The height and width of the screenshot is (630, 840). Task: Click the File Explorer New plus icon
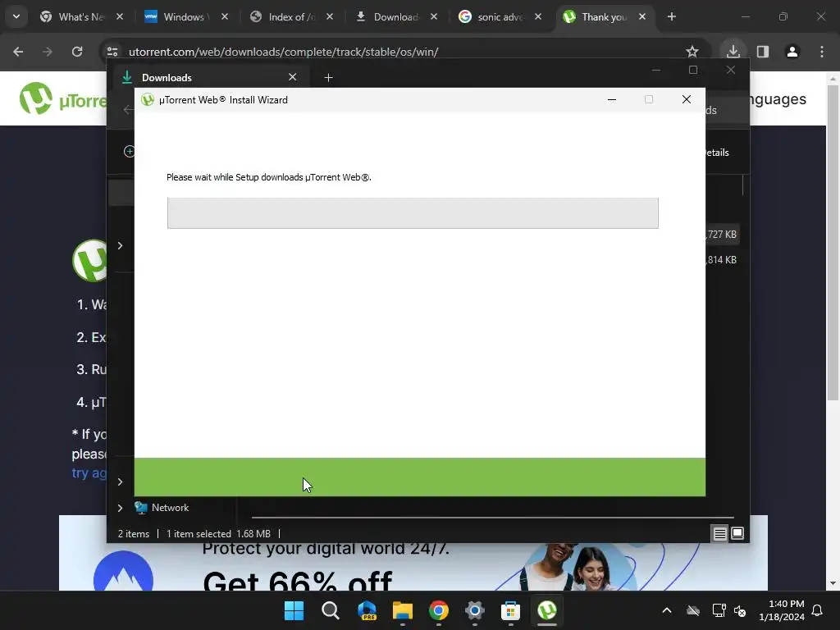tap(129, 152)
